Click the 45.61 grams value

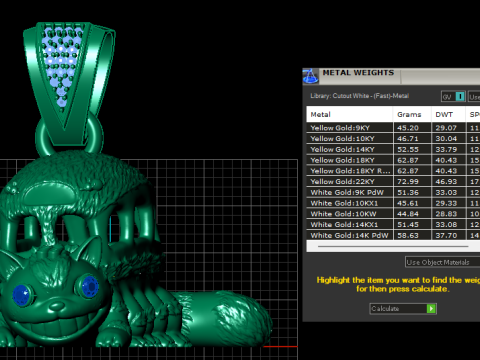tap(408, 203)
